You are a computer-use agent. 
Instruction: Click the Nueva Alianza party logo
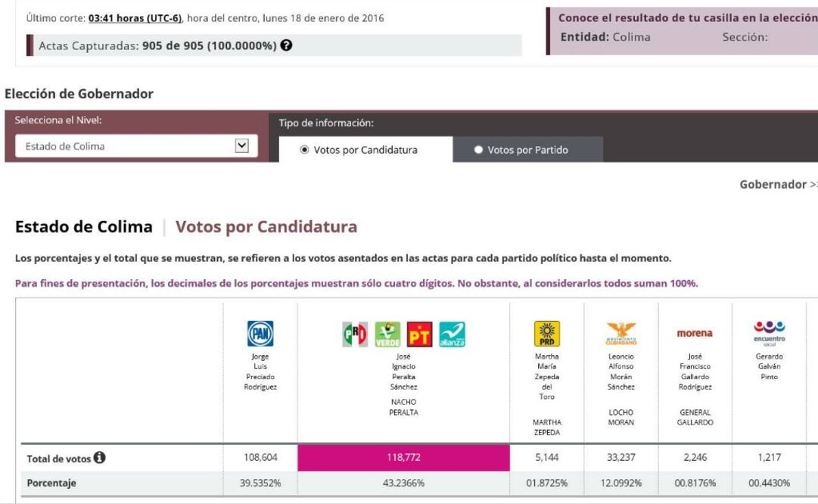[x=453, y=333]
